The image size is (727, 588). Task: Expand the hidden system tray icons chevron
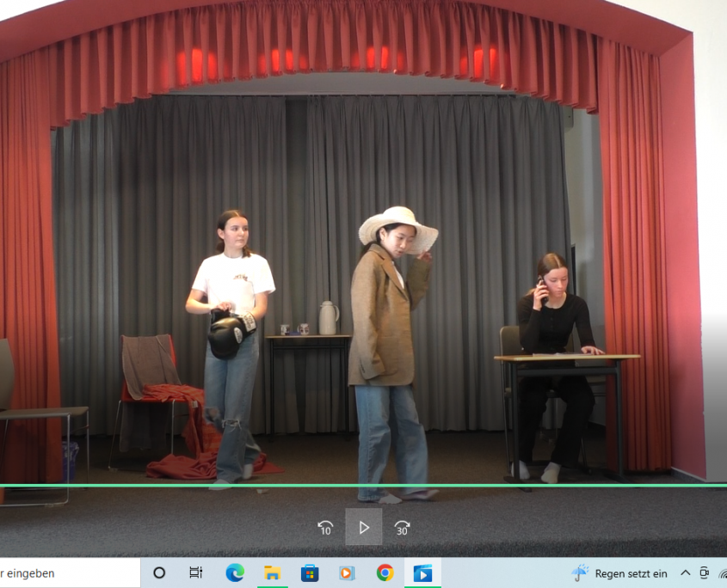(686, 573)
